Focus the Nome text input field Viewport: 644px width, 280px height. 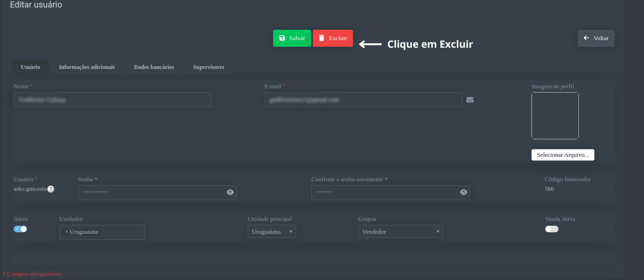pyautogui.click(x=112, y=100)
